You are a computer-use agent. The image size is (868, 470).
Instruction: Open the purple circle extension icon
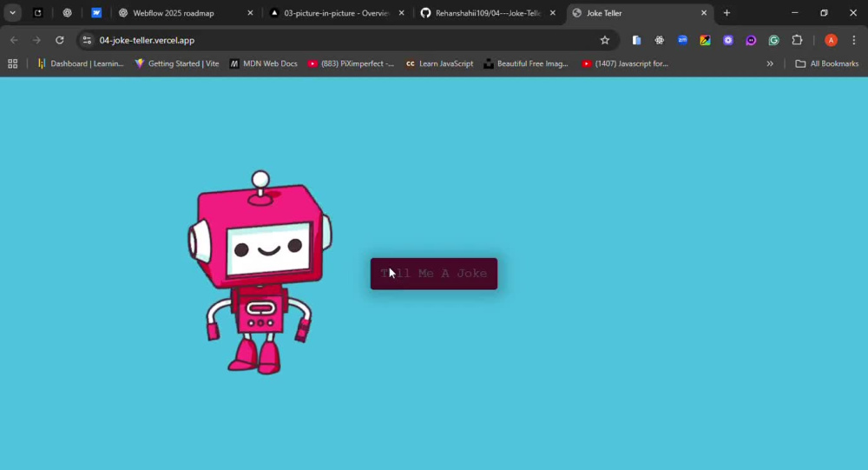pos(728,40)
